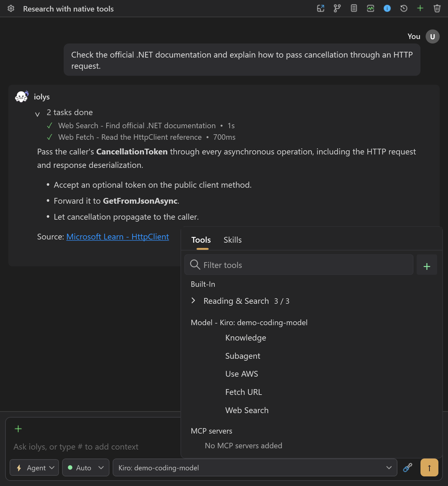Toggle the Use AWS tool
This screenshot has height=486, width=448.
point(242,374)
